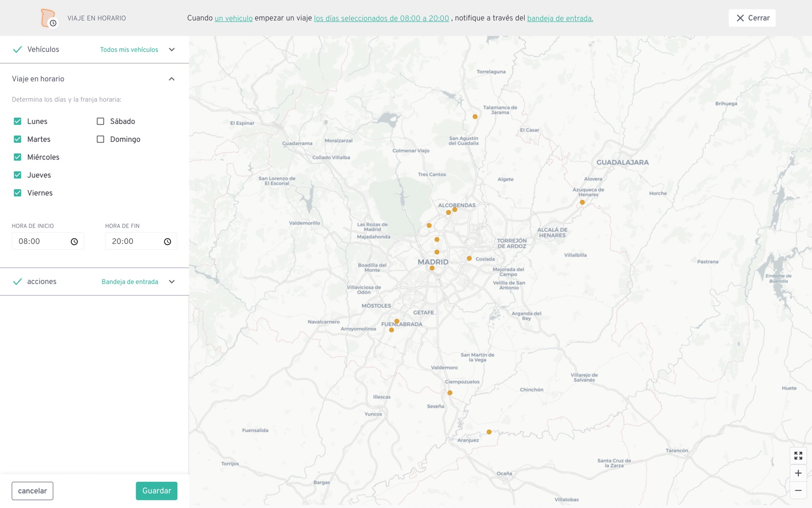Click the X icon in the Cerrar button
This screenshot has height=508, width=812.
(739, 18)
